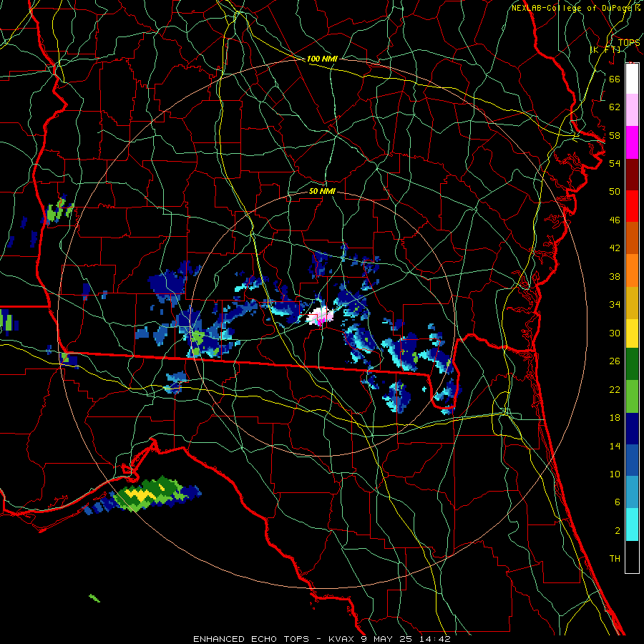Click the '6' scale label
This screenshot has width=644, height=644.
pyautogui.click(x=617, y=502)
